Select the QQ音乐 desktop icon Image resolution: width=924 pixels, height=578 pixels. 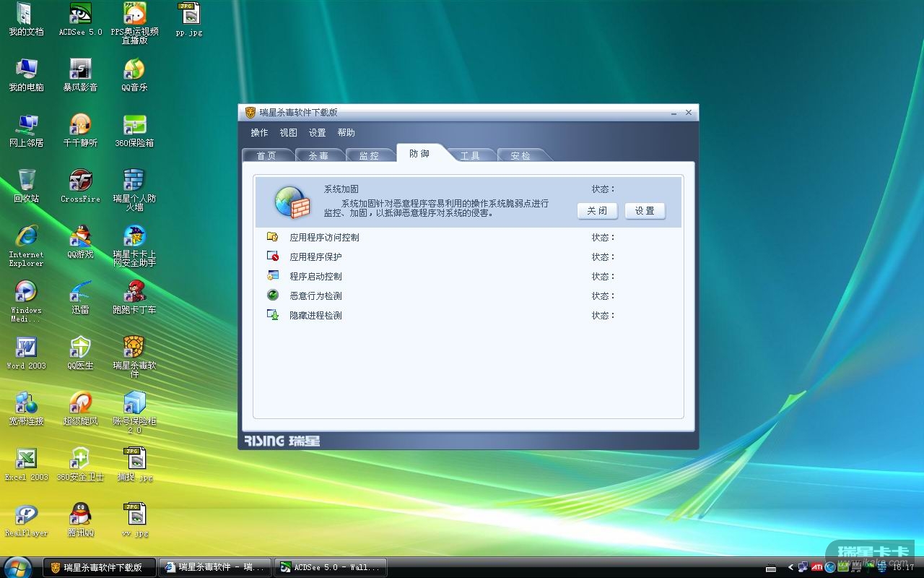tap(134, 75)
